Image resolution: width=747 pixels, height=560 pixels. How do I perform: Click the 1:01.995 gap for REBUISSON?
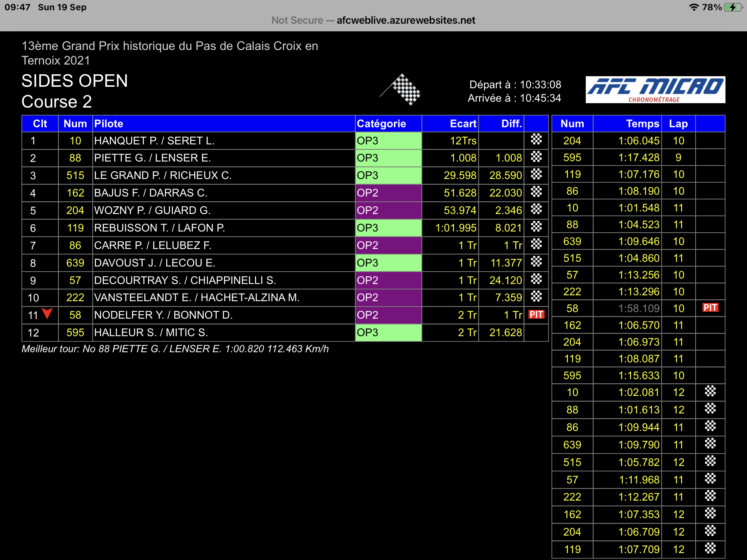[456, 228]
